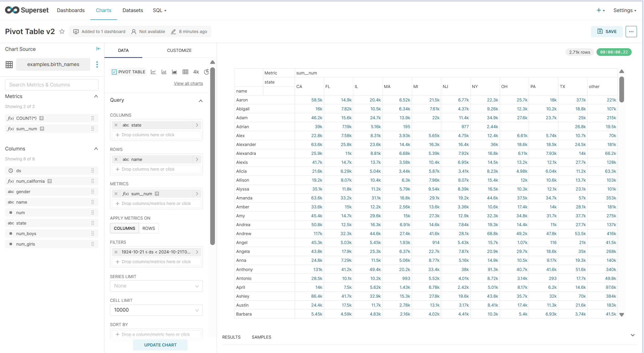Click the query time 00:00:00.22 badge
This screenshot has width=644, height=353.
[x=614, y=52]
